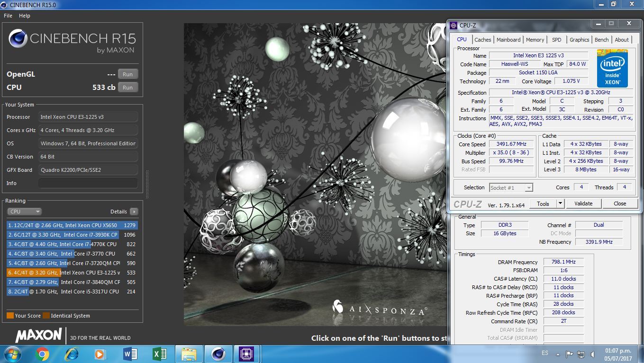Screen dimensions: 644x363
Task: Open the CPU ranking dropdown
Action: coord(24,212)
